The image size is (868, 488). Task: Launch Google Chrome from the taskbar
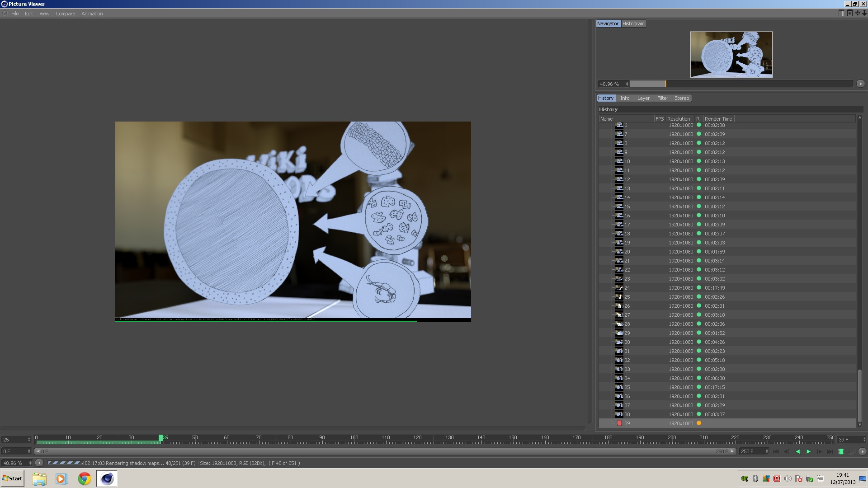tap(84, 479)
